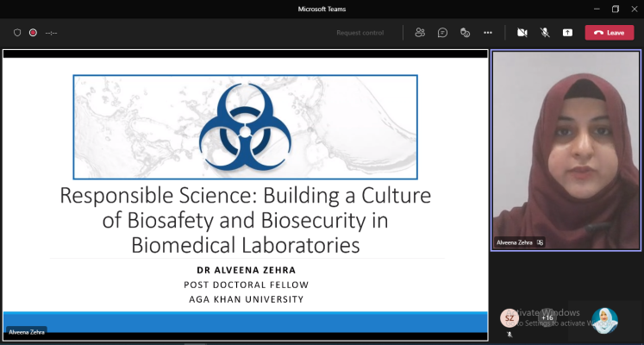The height and width of the screenshot is (345, 644).
Task: Select the SZ participant avatar
Action: 510,317
